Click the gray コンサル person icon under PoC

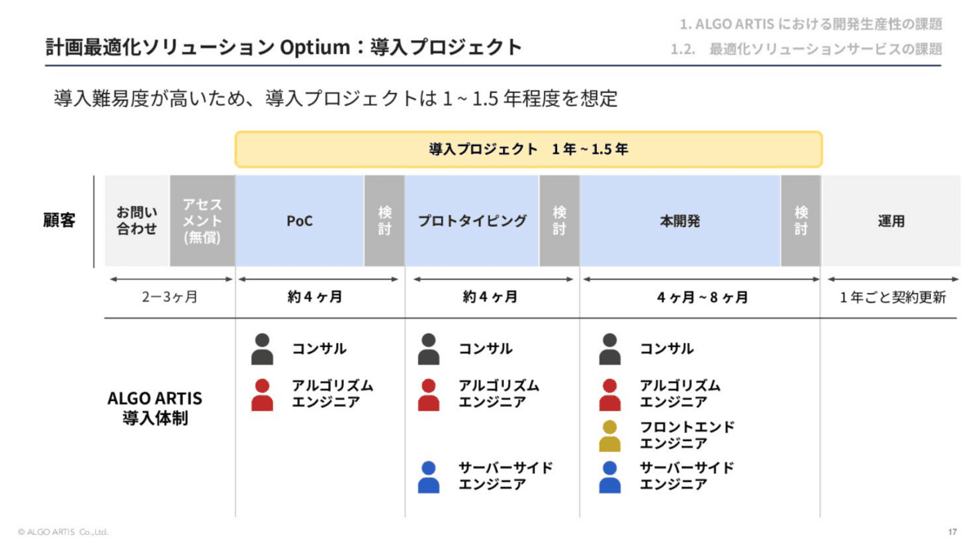click(262, 349)
